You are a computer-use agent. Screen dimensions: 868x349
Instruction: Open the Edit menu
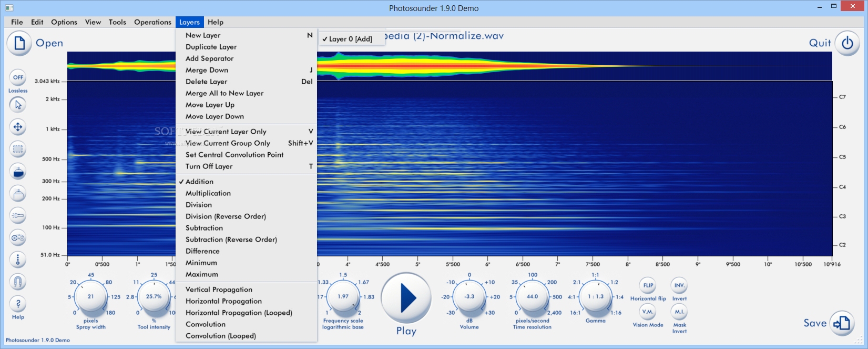pos(37,22)
